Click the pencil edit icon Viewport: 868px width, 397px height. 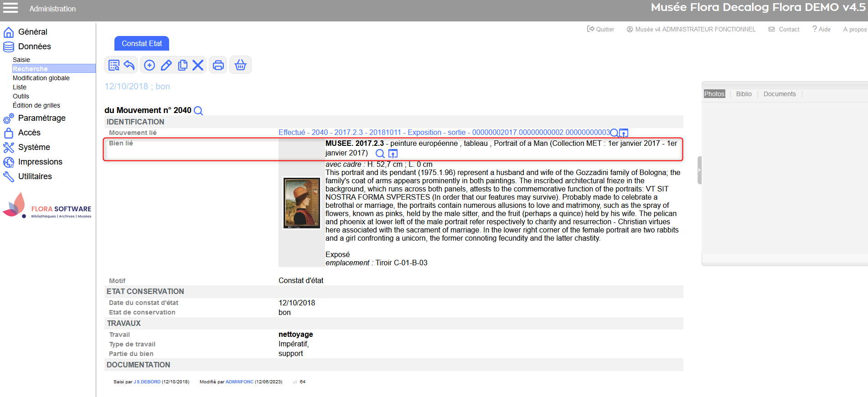166,65
